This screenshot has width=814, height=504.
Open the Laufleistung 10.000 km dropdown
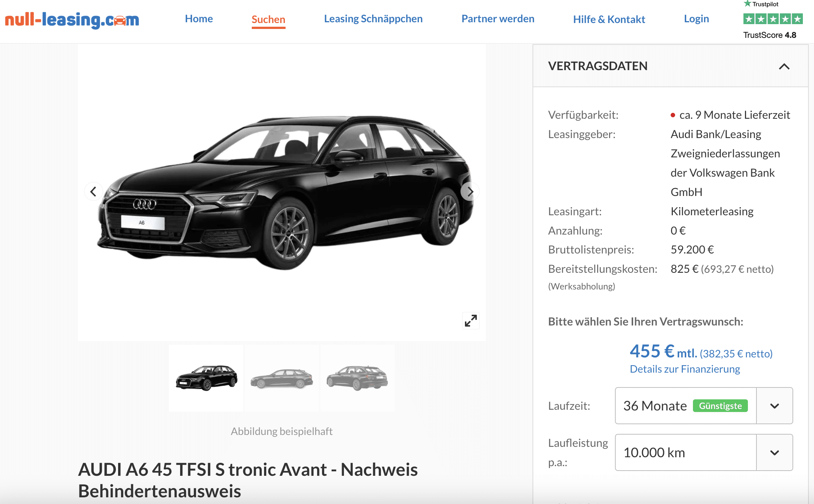point(704,452)
